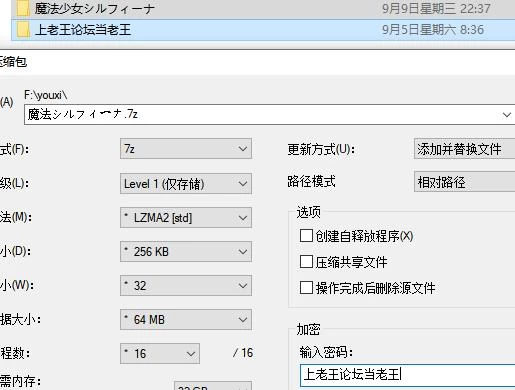Click the / 16 thread total text
The image size is (515, 390).
[243, 353]
